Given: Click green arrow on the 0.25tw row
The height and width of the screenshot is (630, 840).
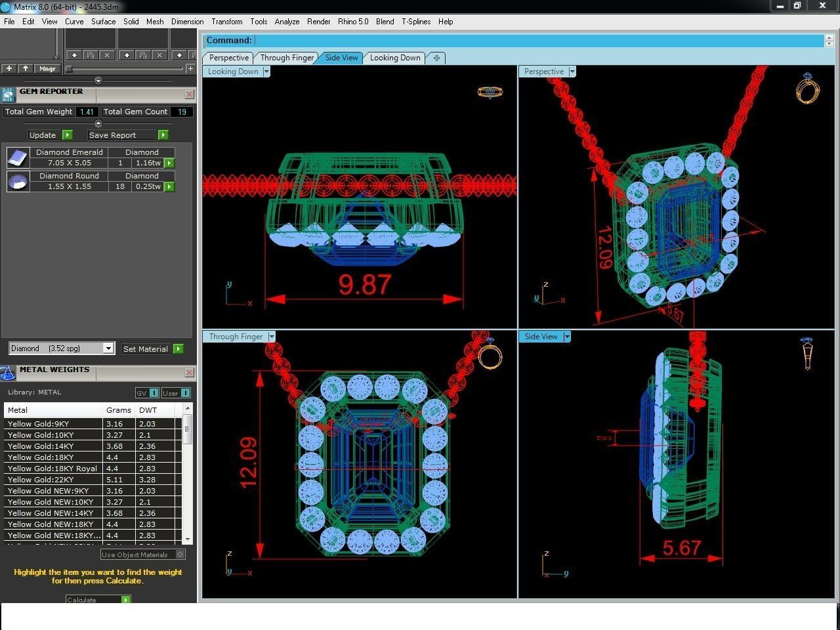Looking at the screenshot, I should 169,186.
